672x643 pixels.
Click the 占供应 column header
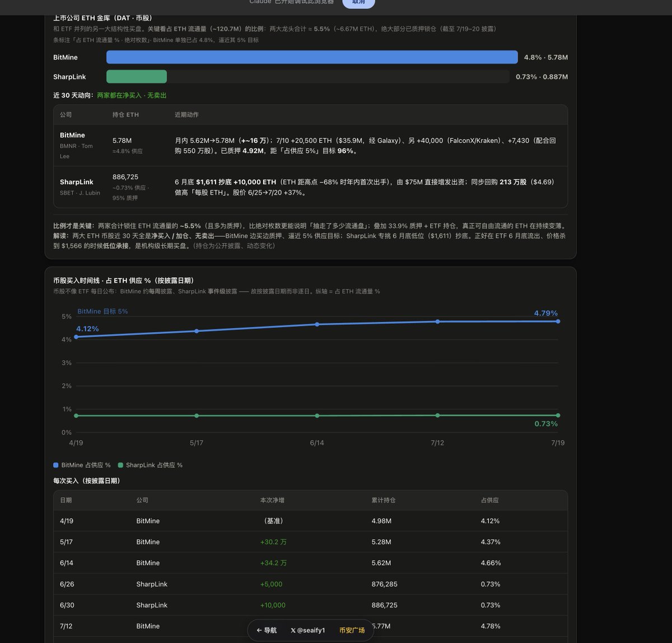(x=489, y=500)
